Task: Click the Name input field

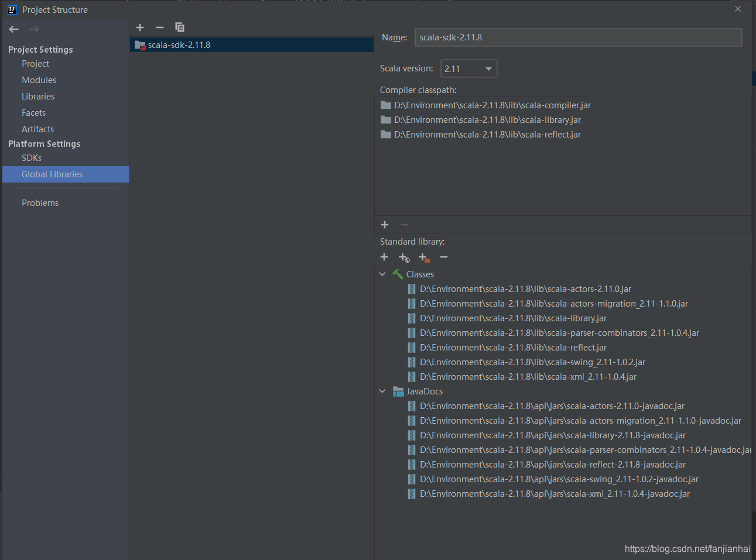Action: tap(578, 37)
